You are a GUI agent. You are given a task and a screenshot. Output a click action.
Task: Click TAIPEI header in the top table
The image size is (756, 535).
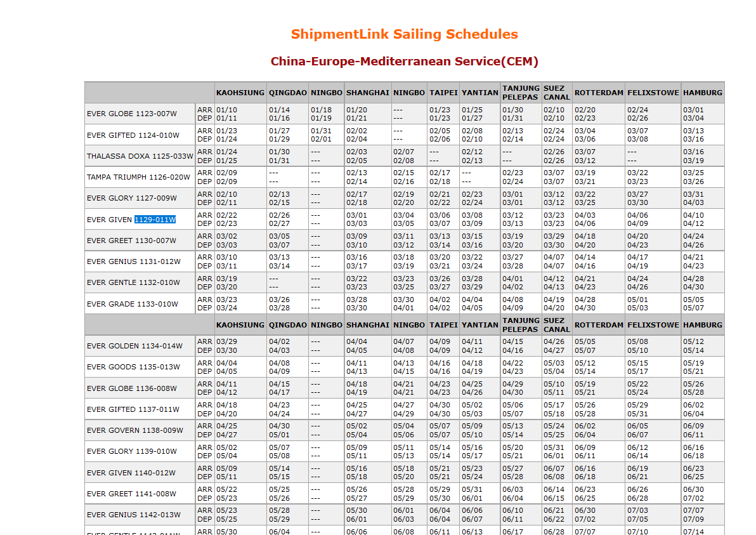point(443,93)
